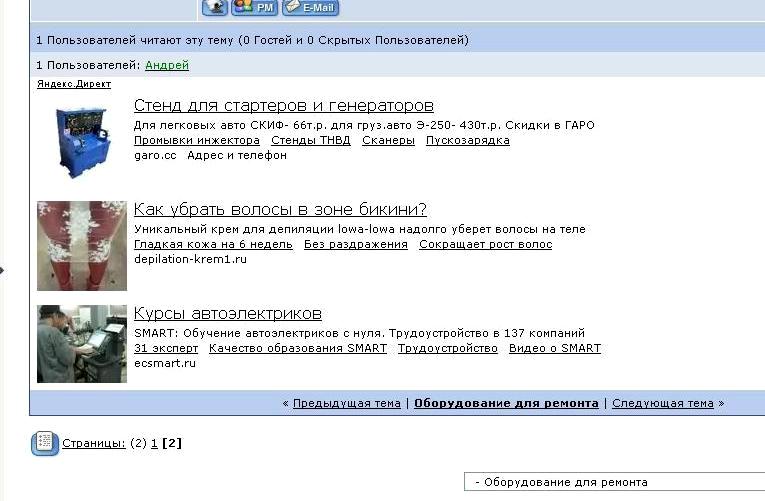Click the text Уникальный крем для депиляции
This screenshot has width=765, height=501.
[234, 229]
